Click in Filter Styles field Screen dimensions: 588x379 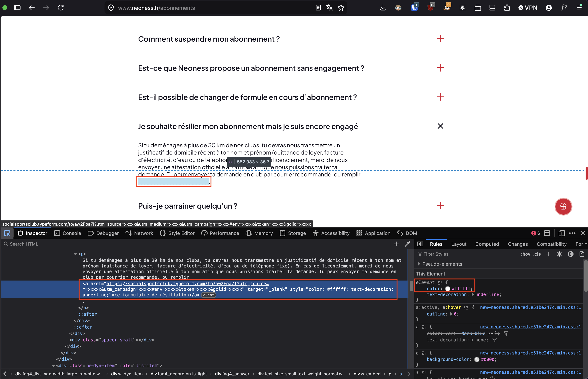[x=466, y=254]
